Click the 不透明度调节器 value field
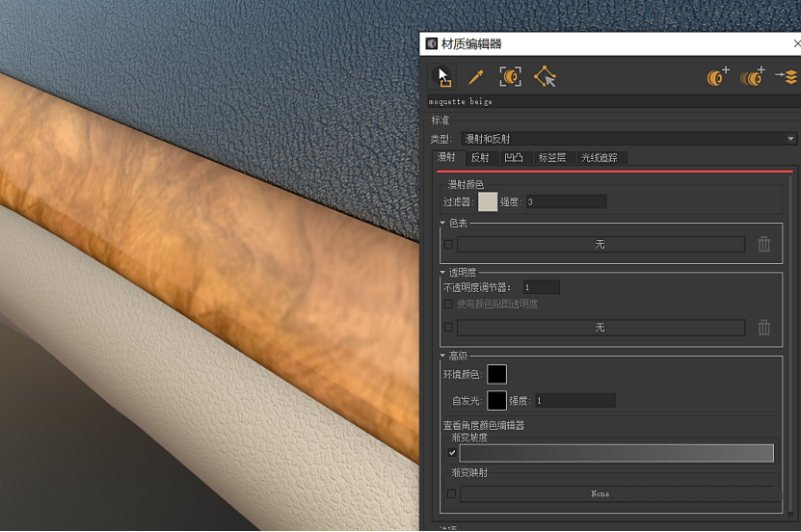The width and height of the screenshot is (801, 532). tap(541, 287)
